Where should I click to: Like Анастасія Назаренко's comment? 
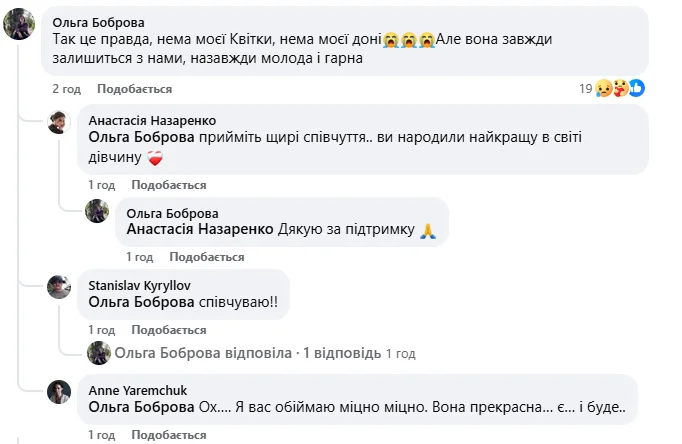tap(169, 185)
